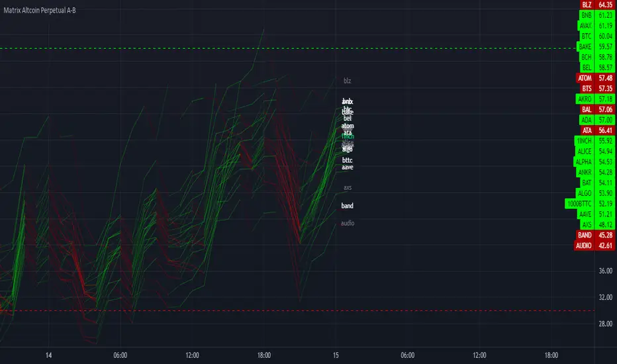Click the 32.00 price axis value
617x364 pixels.
605,297
